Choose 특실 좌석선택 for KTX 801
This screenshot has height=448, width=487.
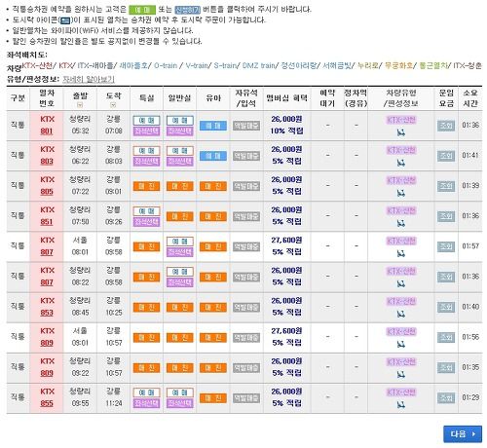click(146, 131)
